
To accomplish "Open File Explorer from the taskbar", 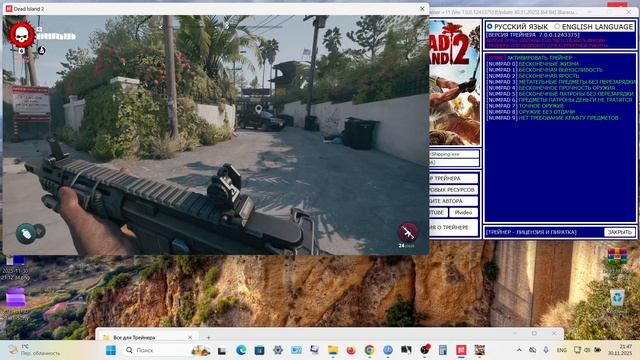I will click(333, 350).
